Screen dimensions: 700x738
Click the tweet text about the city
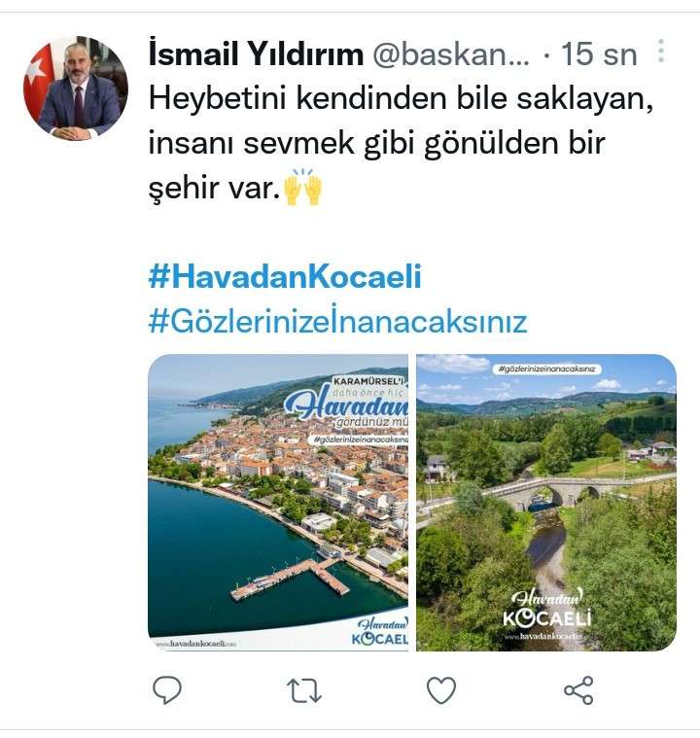401,143
